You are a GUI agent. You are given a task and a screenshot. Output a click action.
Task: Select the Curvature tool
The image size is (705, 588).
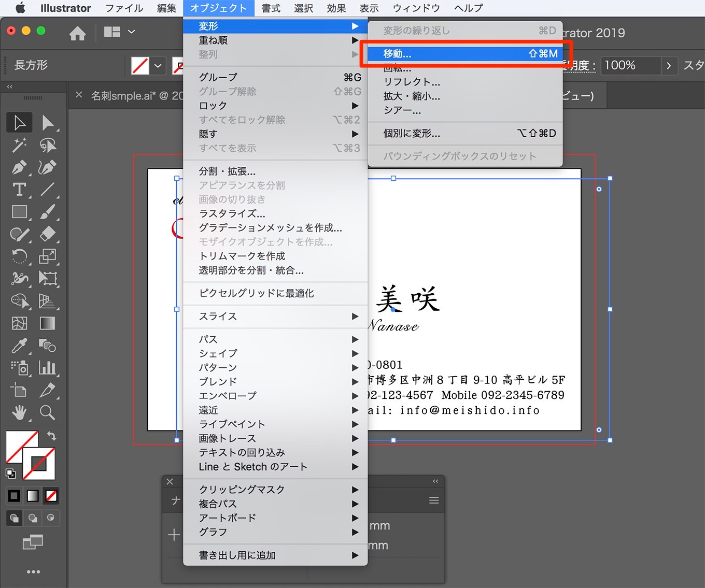coord(48,167)
